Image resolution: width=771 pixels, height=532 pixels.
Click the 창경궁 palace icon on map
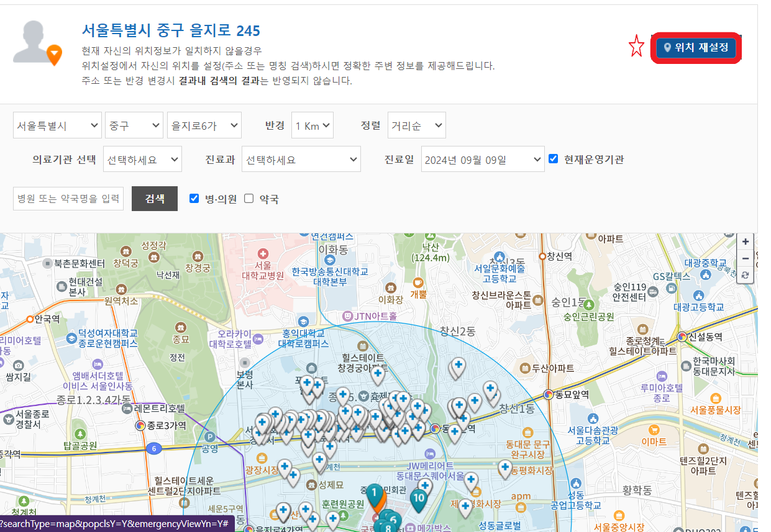click(x=198, y=255)
